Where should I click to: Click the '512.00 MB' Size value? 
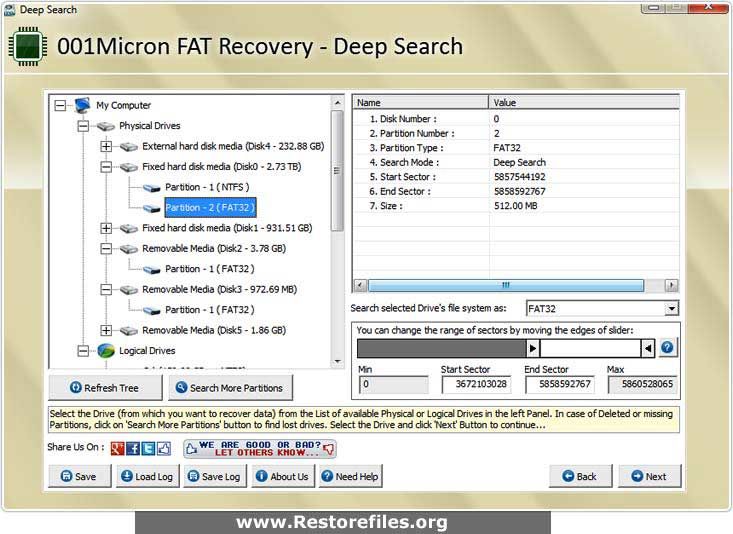[x=516, y=206]
